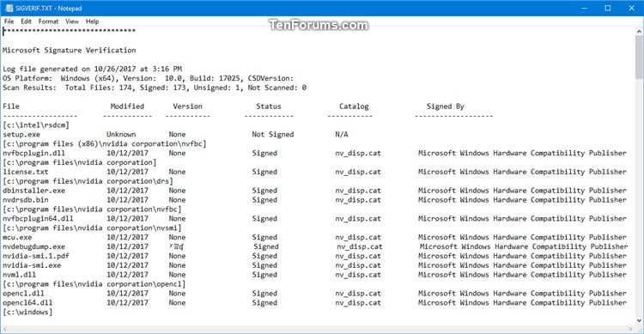Click the "[c:\windows]" folder line
Screen dimensions: 644x334
click(x=27, y=313)
